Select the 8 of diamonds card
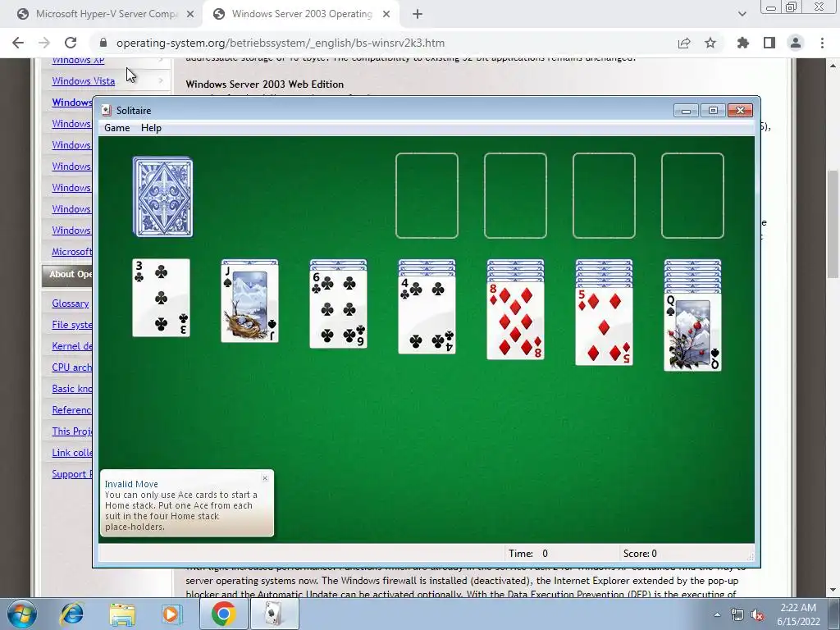The width and height of the screenshot is (840, 630). tap(515, 321)
